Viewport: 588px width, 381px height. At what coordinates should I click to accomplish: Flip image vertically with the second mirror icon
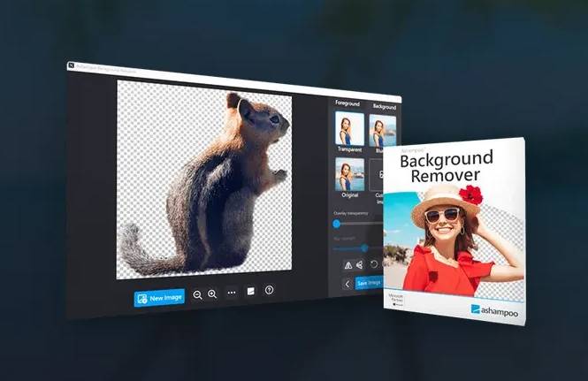pyautogui.click(x=359, y=264)
